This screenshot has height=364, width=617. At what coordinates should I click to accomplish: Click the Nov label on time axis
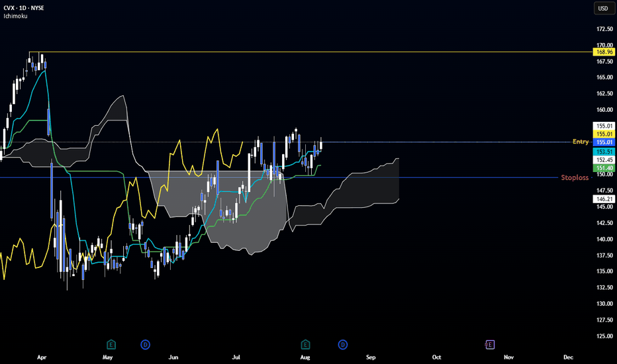click(509, 357)
